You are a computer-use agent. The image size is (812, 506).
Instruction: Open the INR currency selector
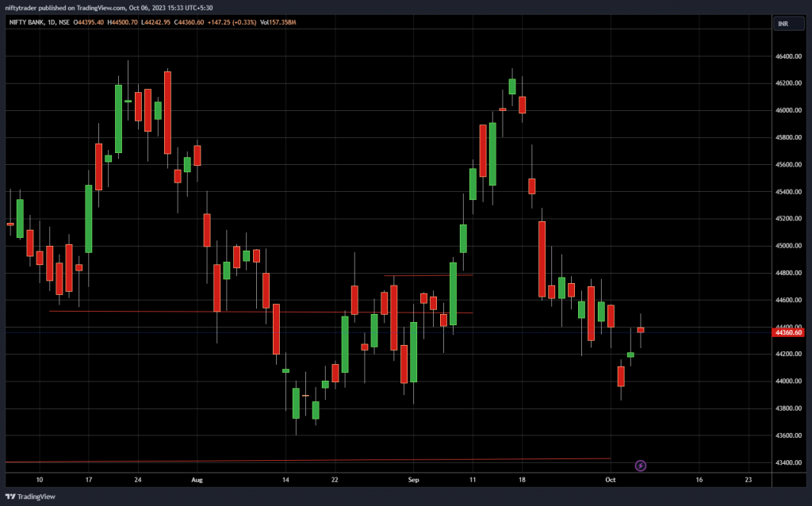pos(789,24)
